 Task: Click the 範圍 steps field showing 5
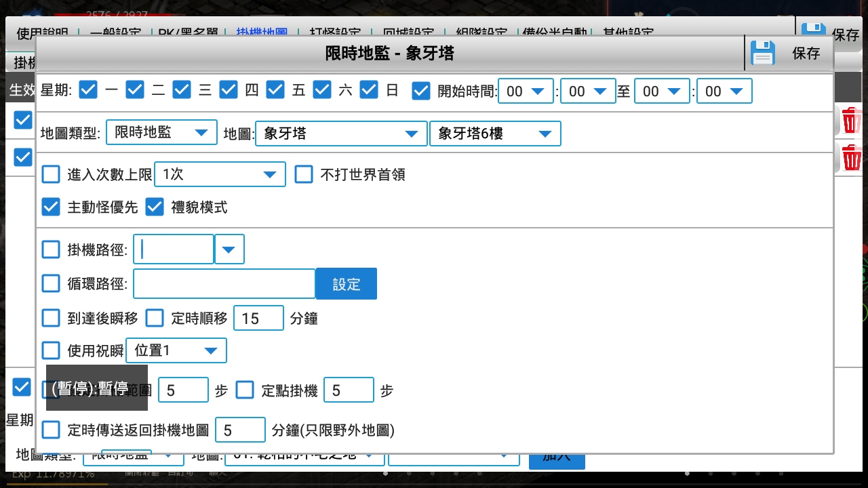coord(183,390)
